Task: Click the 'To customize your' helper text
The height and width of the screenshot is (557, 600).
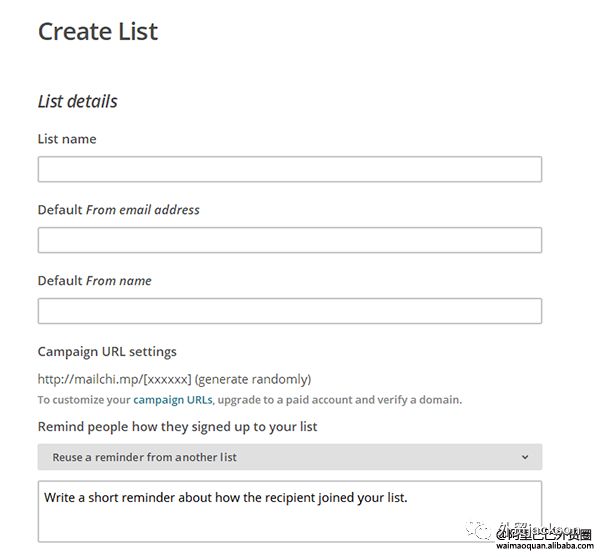Action: pyautogui.click(x=84, y=400)
